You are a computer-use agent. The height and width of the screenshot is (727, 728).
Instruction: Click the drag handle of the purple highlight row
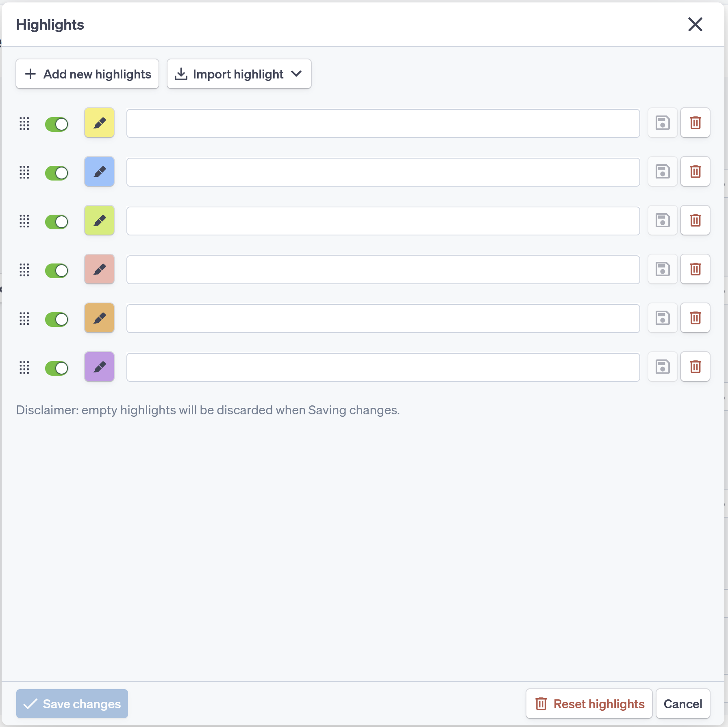(x=24, y=368)
